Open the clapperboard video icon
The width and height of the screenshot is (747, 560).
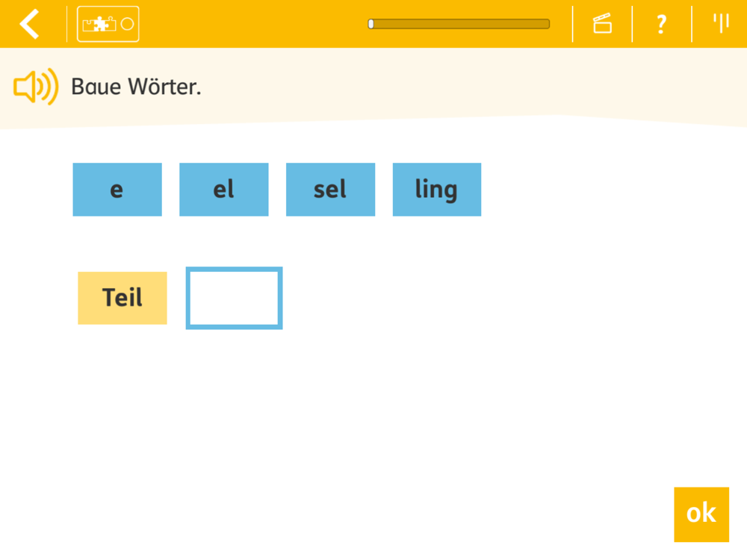[602, 24]
